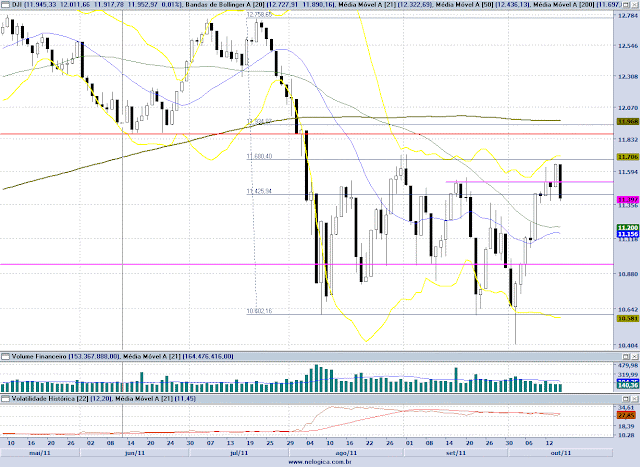The height and width of the screenshot is (467, 640).
Task: Click the 11.680,40 Fibonacci level label
Action: point(259,156)
